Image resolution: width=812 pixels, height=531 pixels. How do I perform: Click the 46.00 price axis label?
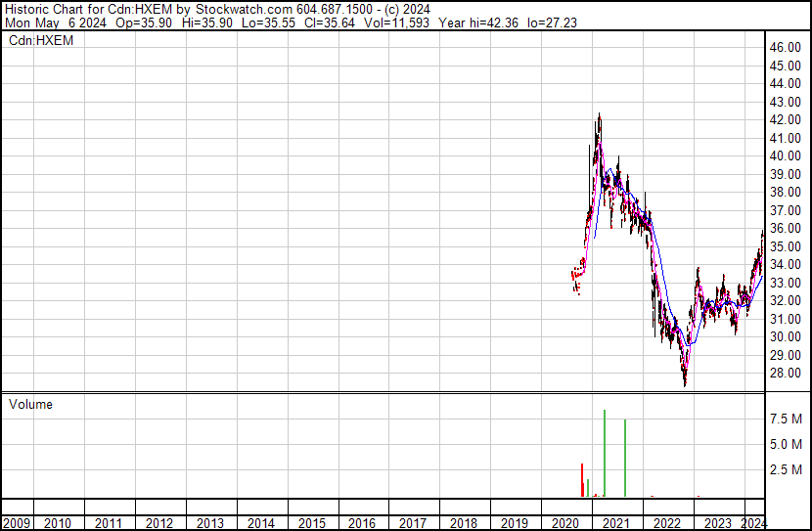point(786,47)
